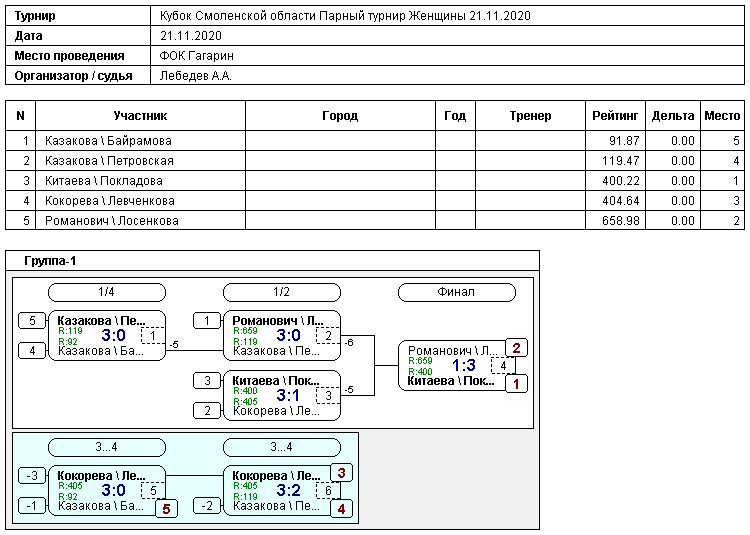Click the Место column header
The height and width of the screenshot is (535, 750).
(722, 116)
